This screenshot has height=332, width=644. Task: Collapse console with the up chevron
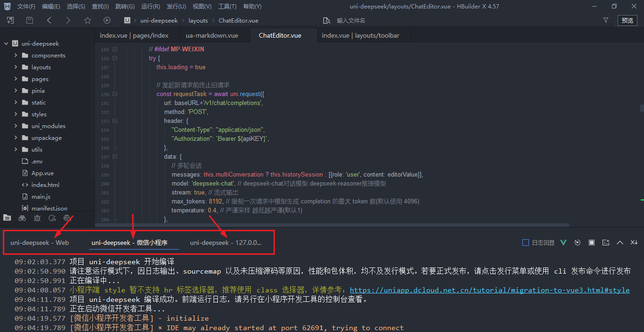click(x=620, y=243)
